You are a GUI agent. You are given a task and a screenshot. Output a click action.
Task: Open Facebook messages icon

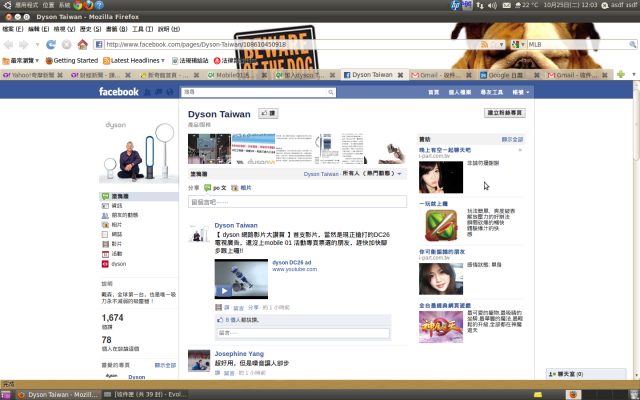[159, 92]
